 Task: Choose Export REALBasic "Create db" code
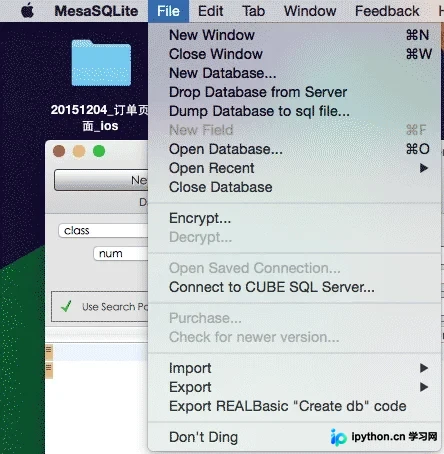[x=295, y=406]
